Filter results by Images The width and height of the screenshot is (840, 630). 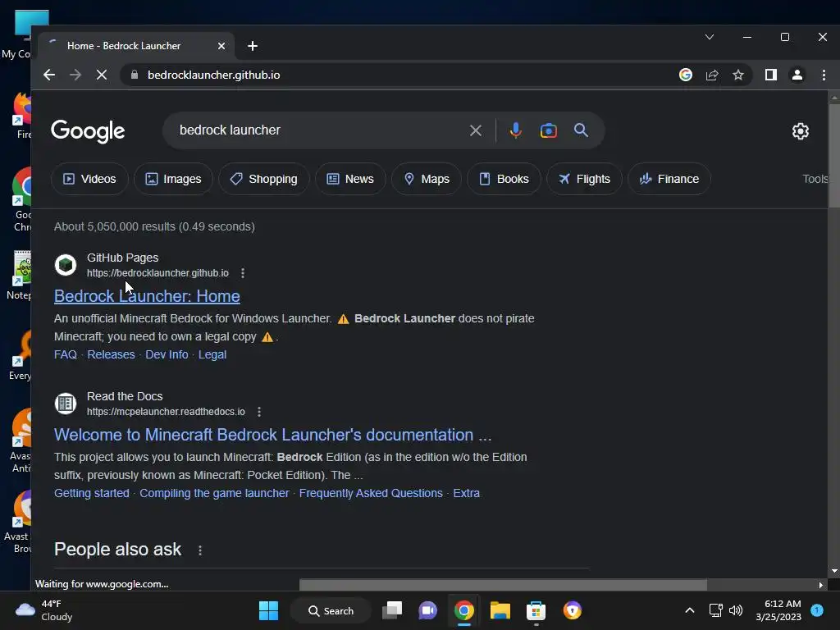pos(173,179)
